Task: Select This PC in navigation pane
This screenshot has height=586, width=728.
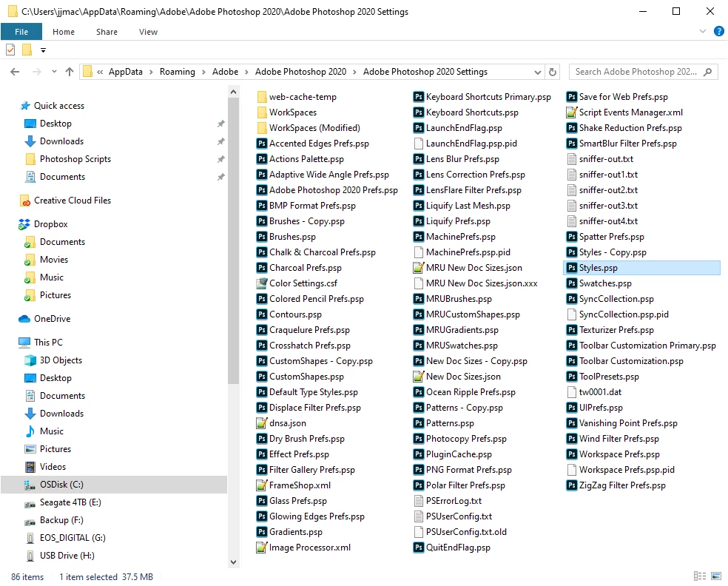Action: (48, 343)
